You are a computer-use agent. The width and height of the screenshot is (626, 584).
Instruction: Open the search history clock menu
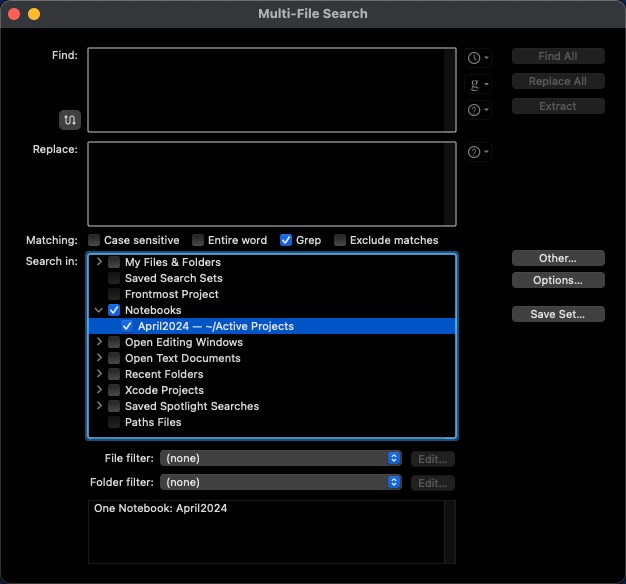click(477, 58)
